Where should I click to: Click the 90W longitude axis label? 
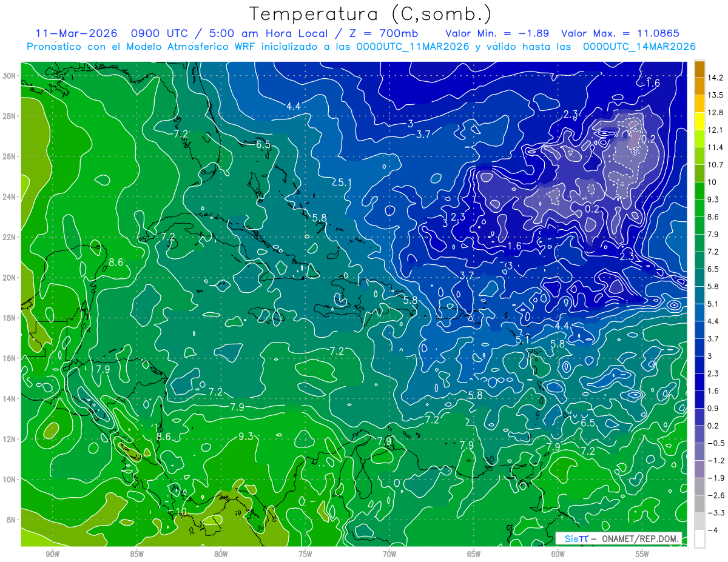52,554
